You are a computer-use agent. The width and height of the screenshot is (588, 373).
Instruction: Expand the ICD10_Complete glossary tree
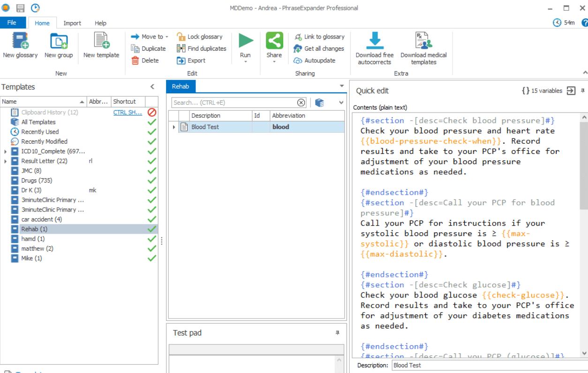[6, 152]
